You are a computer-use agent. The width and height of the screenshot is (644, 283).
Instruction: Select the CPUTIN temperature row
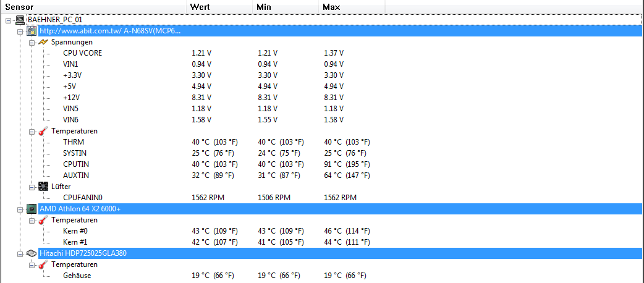[75, 164]
